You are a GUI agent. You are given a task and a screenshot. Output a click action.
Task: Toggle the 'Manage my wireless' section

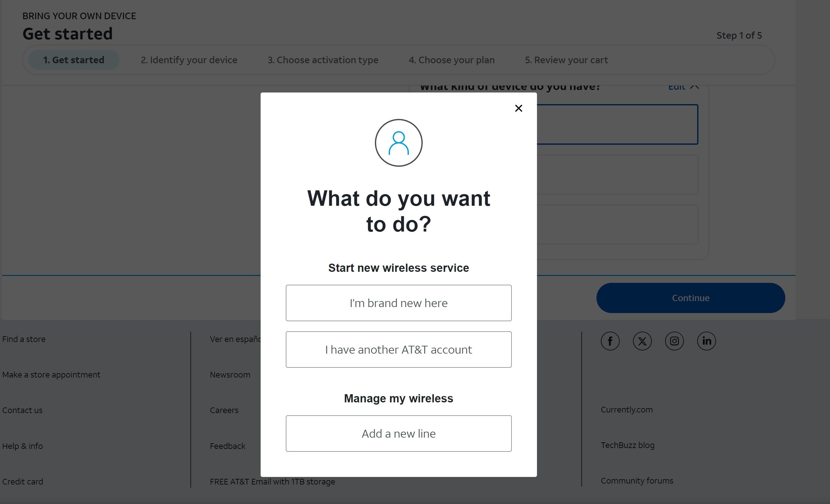pyautogui.click(x=398, y=398)
